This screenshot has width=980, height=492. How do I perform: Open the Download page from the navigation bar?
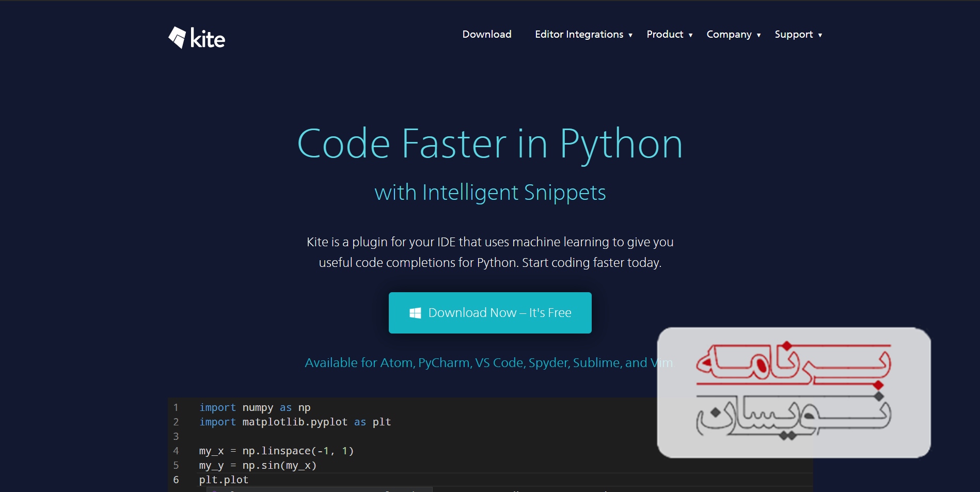[x=487, y=34]
